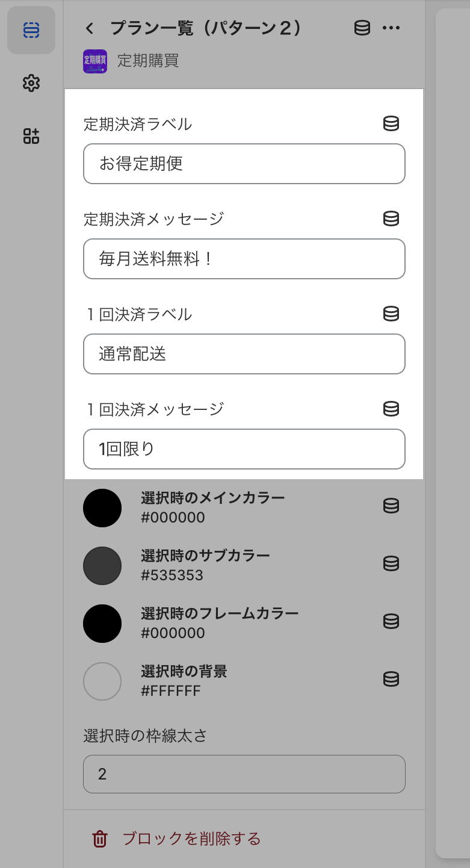Open the 選択時のサブカラー color swatch

click(102, 566)
